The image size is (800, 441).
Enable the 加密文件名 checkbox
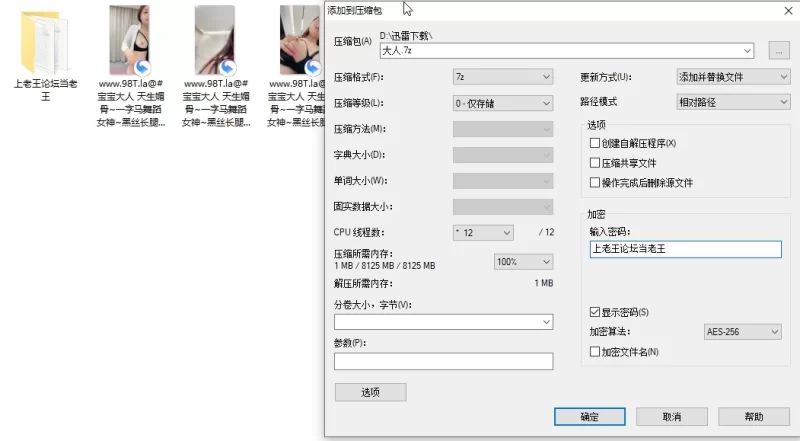pyautogui.click(x=596, y=352)
